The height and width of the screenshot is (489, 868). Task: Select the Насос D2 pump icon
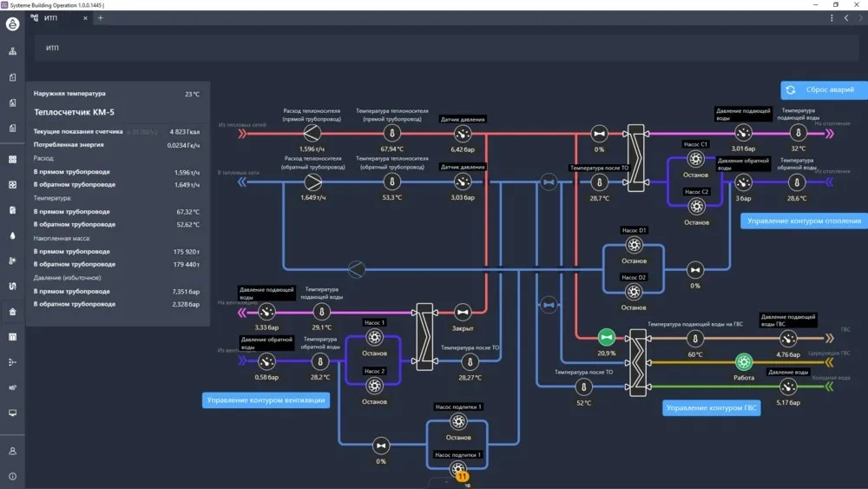click(x=634, y=293)
